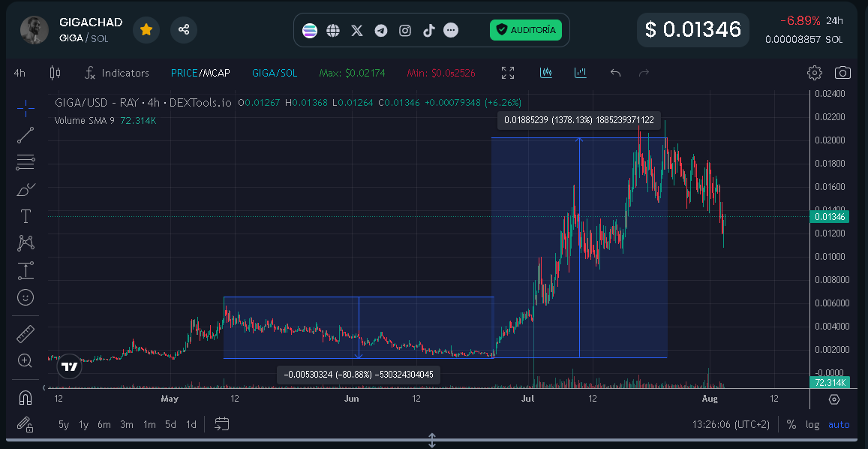The height and width of the screenshot is (449, 868).
Task: Open the project's Telegram link
Action: click(380, 30)
